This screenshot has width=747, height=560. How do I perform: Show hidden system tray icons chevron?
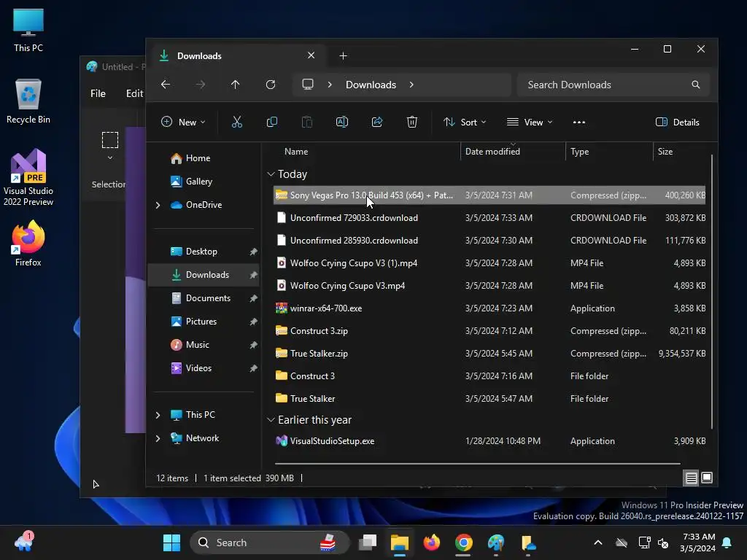pyautogui.click(x=598, y=542)
